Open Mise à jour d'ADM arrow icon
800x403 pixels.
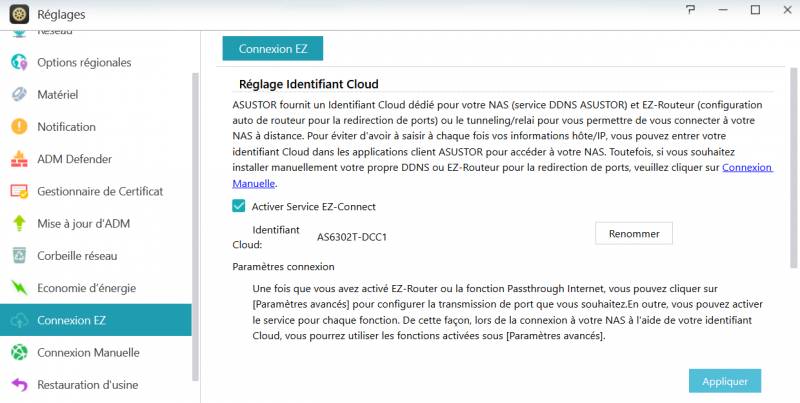19,223
